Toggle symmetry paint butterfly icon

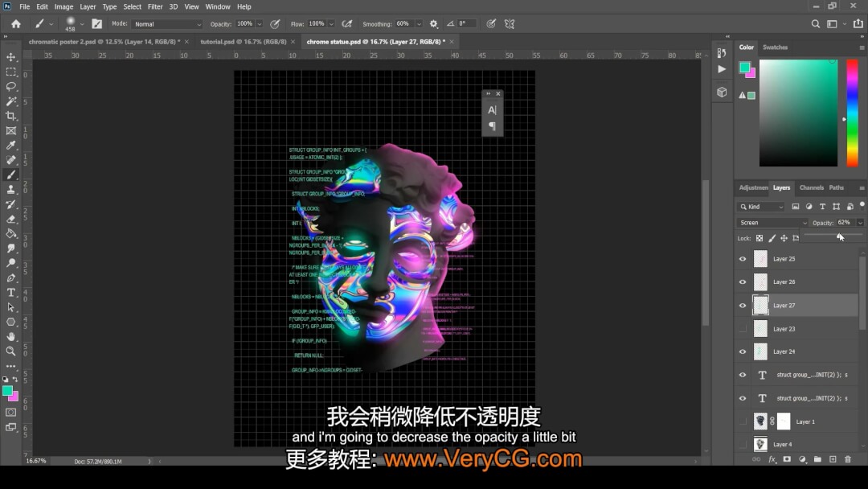(510, 24)
